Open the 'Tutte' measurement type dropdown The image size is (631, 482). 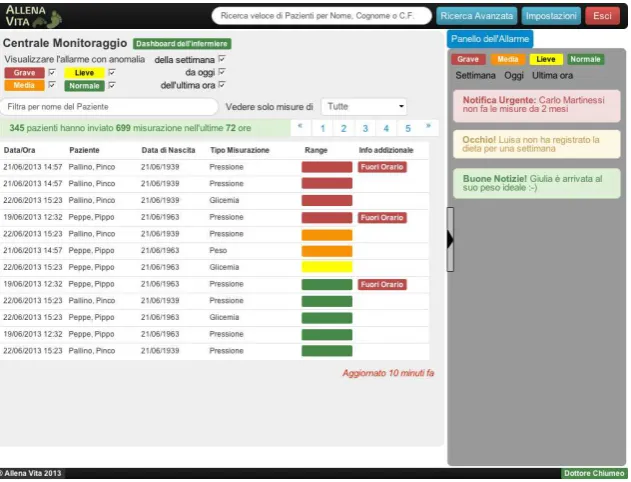(x=364, y=107)
